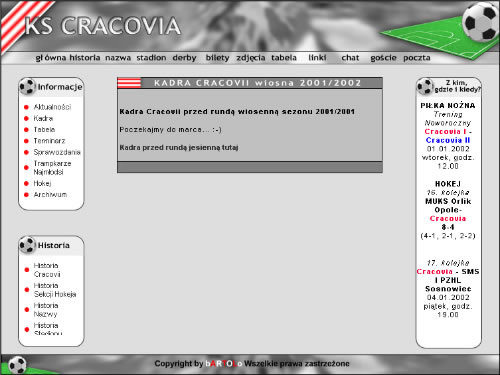Click the KS Cracovia logo banner
500x375 pixels.
click(103, 26)
